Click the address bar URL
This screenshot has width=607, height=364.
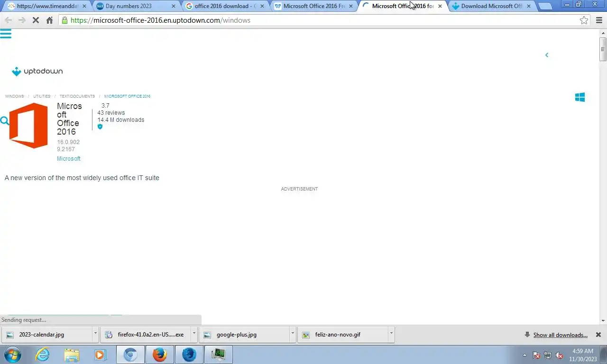tap(160, 20)
